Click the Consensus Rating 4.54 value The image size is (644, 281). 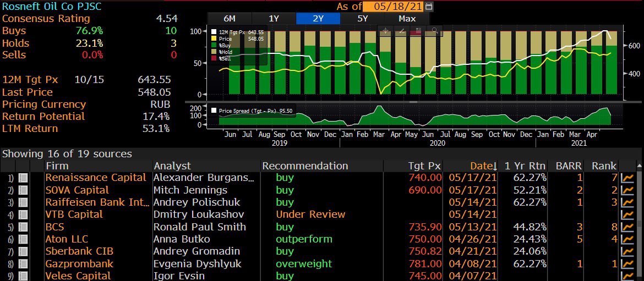click(167, 19)
